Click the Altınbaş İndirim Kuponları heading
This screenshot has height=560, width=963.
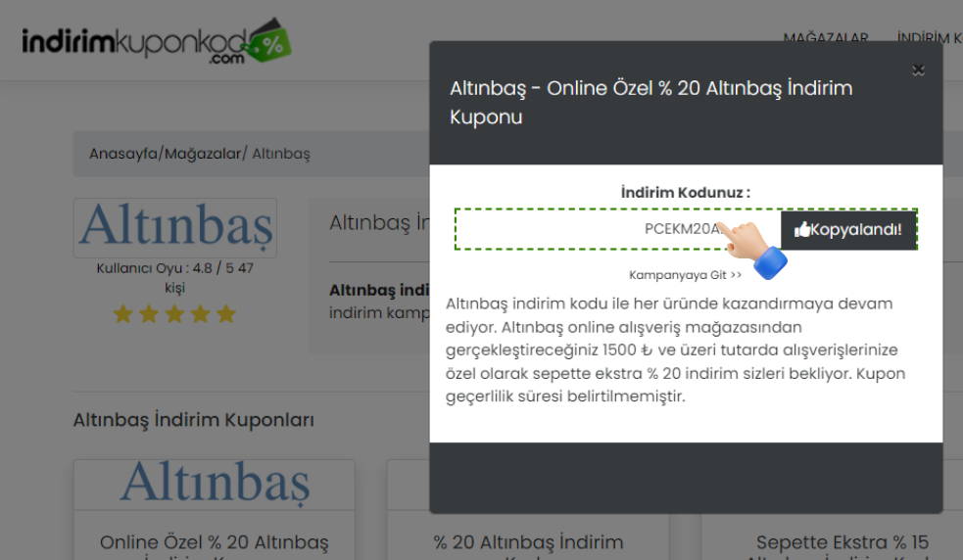193,420
